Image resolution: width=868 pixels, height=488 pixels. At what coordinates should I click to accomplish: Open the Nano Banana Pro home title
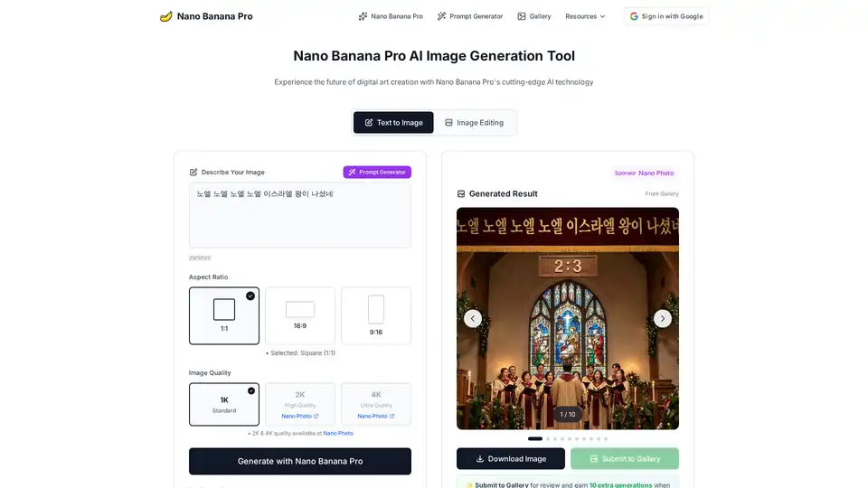215,16
